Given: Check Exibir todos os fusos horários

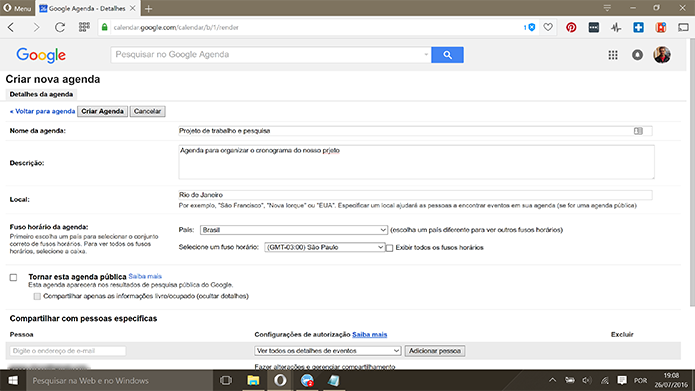Looking at the screenshot, I should click(389, 248).
